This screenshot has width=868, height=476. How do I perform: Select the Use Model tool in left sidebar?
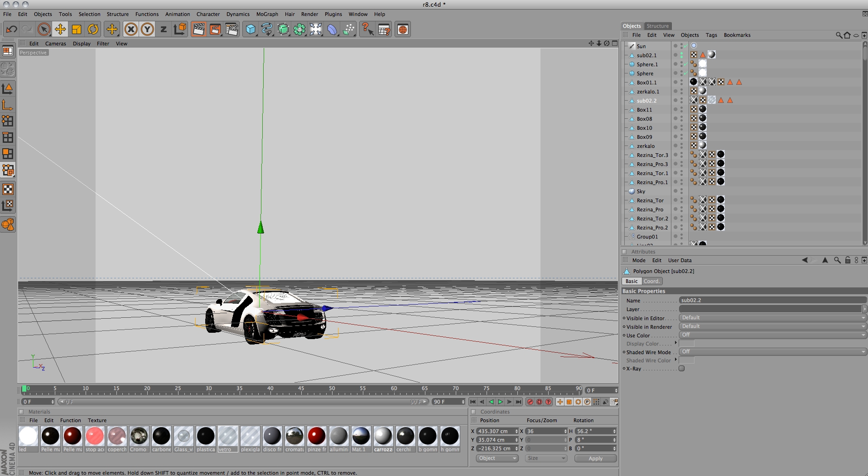pyautogui.click(x=8, y=88)
